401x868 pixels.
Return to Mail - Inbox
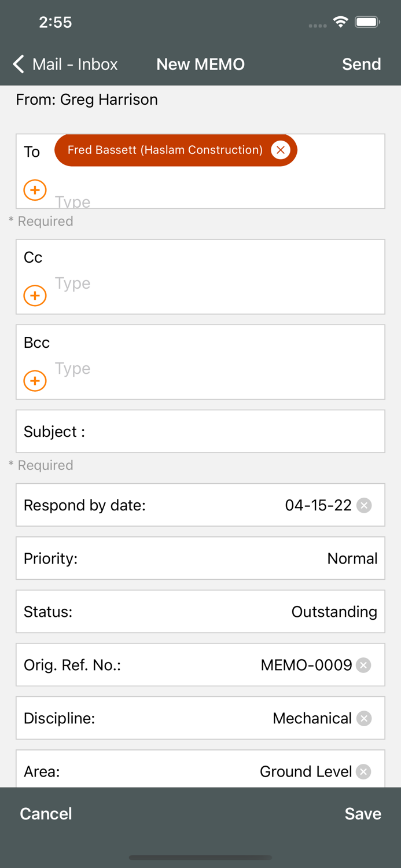(75, 64)
